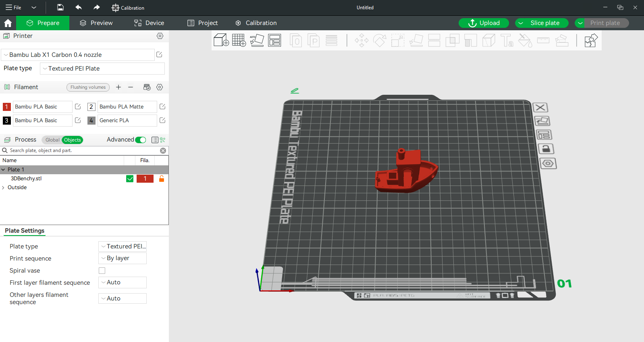Edit filament 2 Bambu PLA Matte preset
The width and height of the screenshot is (644, 342).
(162, 106)
